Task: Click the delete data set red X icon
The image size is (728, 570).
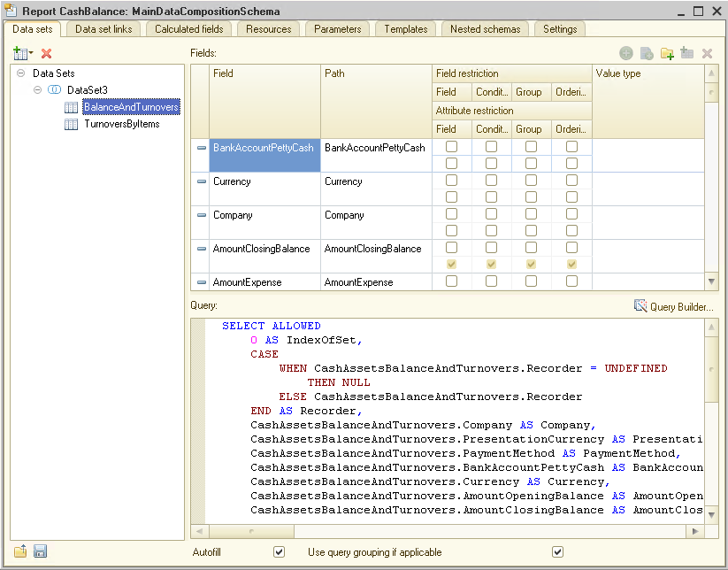Action: pos(47,54)
